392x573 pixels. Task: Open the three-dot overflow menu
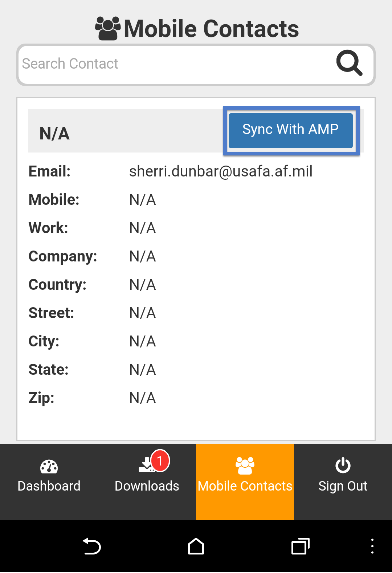[x=372, y=546]
